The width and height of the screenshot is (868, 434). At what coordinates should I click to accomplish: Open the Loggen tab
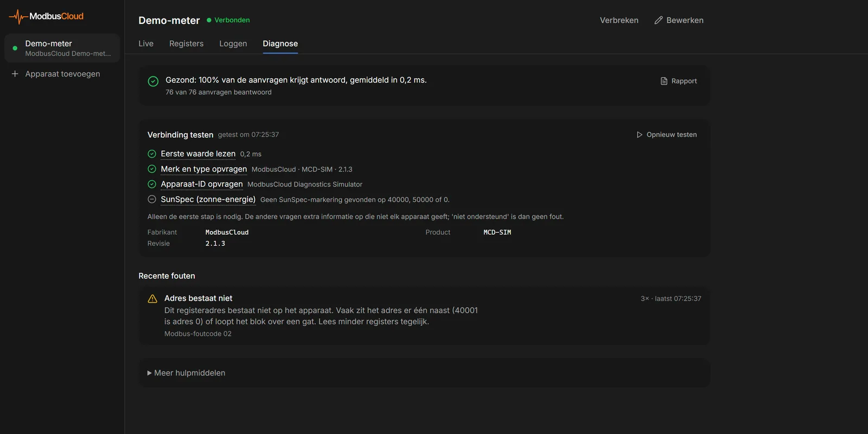pyautogui.click(x=233, y=43)
